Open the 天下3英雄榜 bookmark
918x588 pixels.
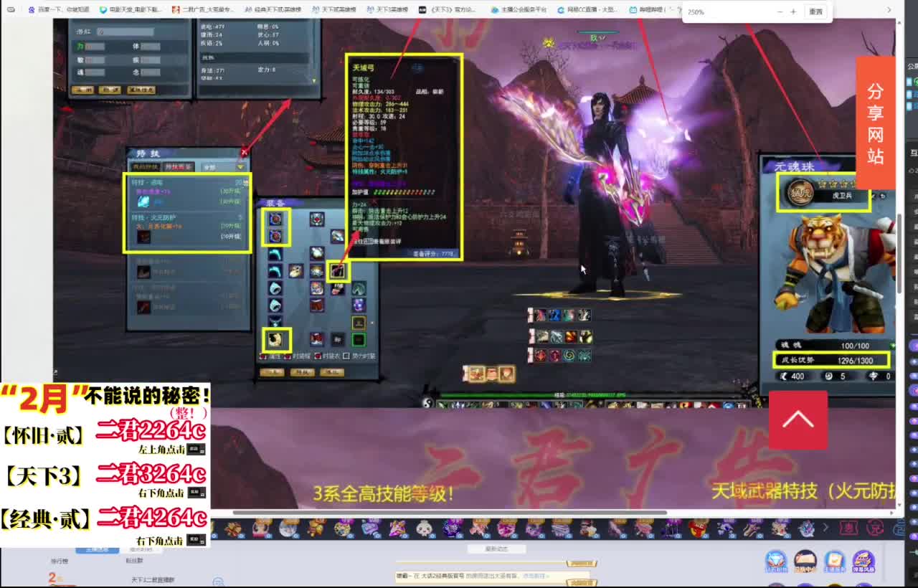point(387,10)
